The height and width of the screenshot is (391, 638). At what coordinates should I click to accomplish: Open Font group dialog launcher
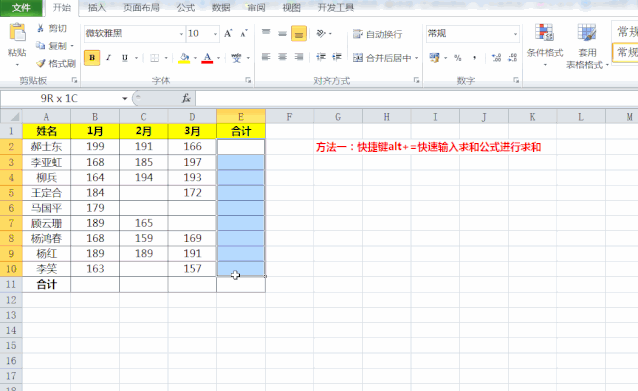(248, 81)
